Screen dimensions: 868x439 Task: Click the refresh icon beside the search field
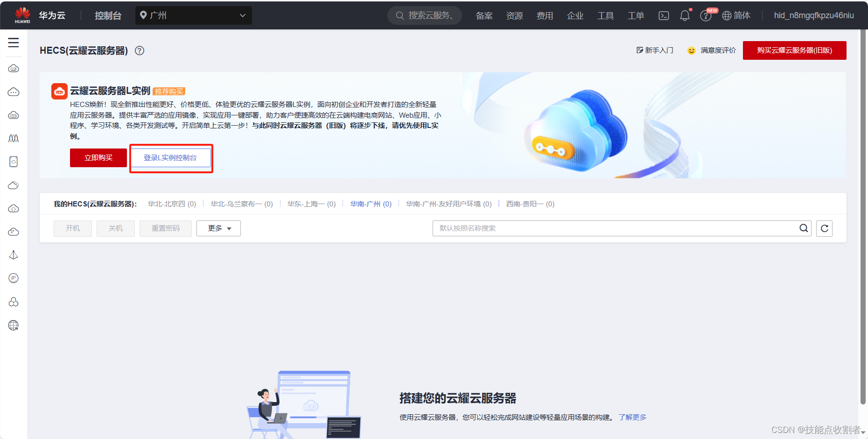pos(824,228)
